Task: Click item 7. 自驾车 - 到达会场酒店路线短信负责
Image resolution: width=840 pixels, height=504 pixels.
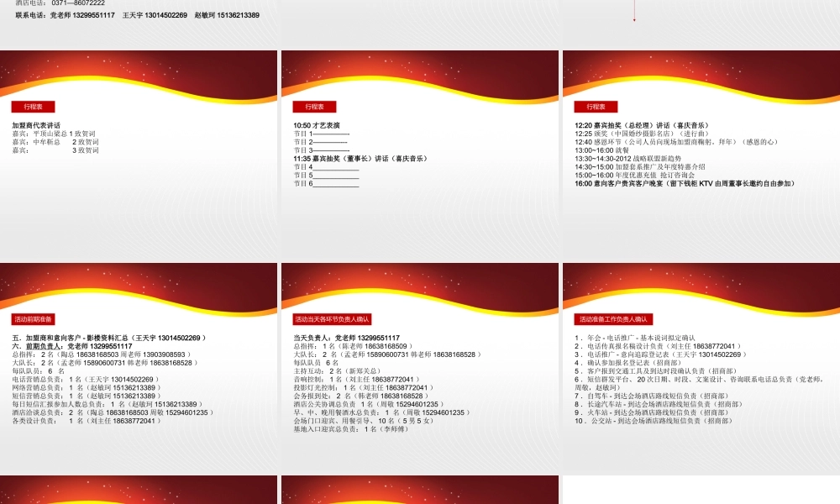Action: click(x=652, y=396)
